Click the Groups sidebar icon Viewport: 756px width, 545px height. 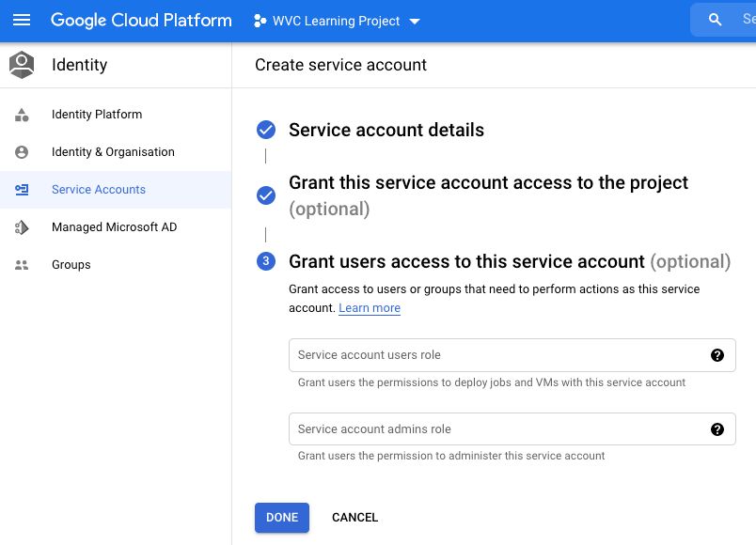click(x=21, y=264)
